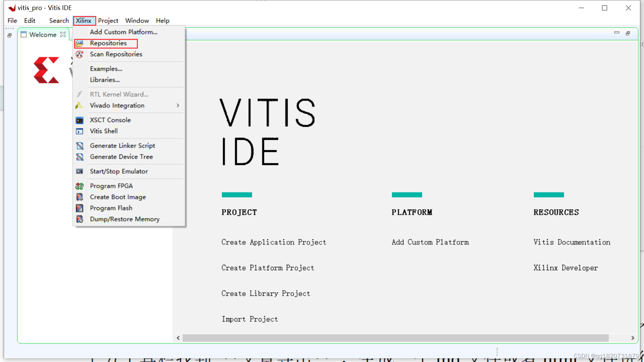Select Vivado Integration menu entry

(x=117, y=106)
